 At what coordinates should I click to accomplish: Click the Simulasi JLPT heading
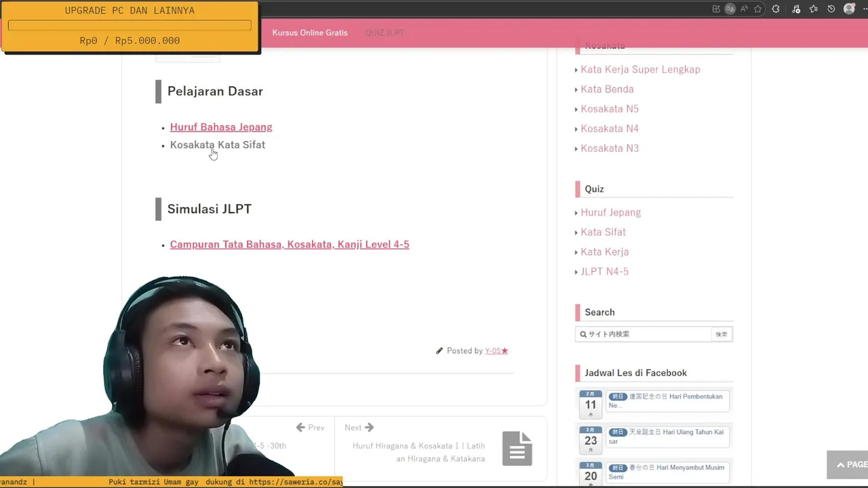[210, 209]
